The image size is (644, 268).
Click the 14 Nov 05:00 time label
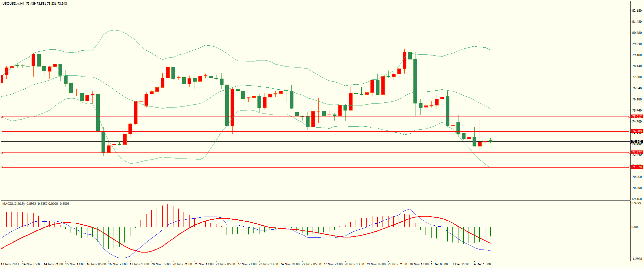tap(32, 264)
